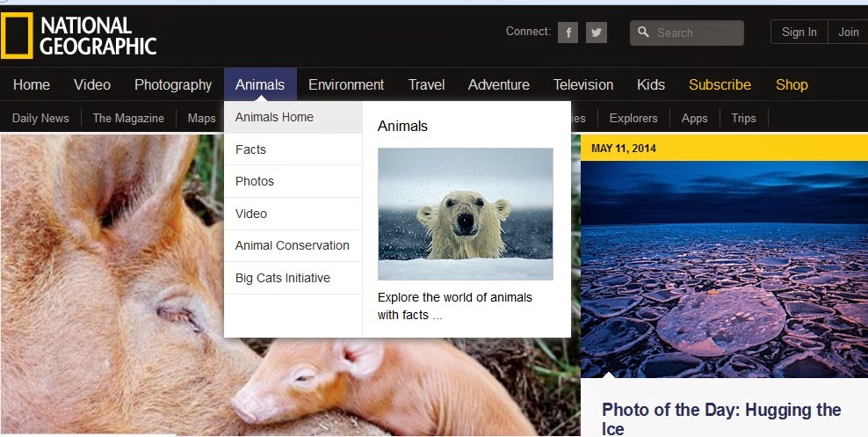
Task: Click the NATIONAL GEOGRAPHIC wordmark text
Action: coord(98,36)
